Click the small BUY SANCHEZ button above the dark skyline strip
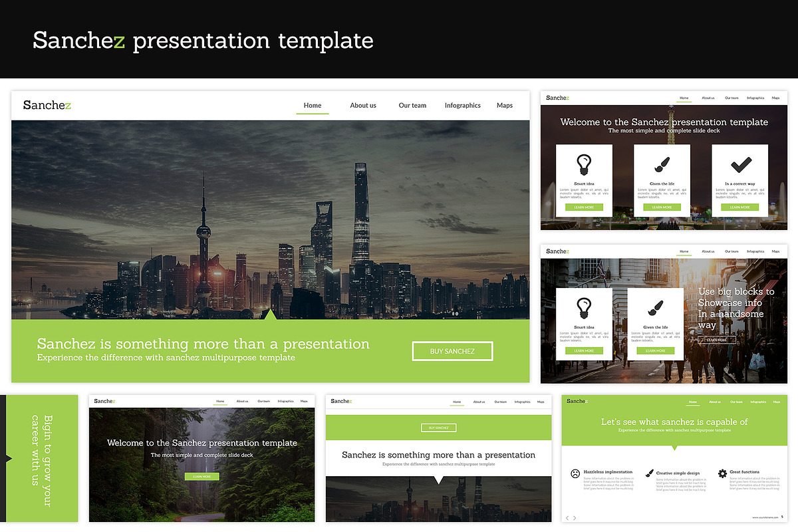Image resolution: width=798 pixels, height=532 pixels. coord(438,428)
